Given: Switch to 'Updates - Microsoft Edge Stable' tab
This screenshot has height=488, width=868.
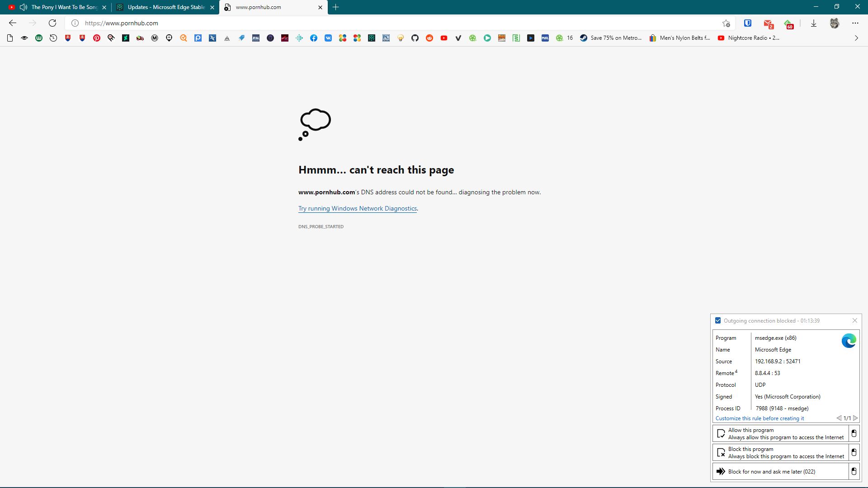Looking at the screenshot, I should click(x=166, y=7).
